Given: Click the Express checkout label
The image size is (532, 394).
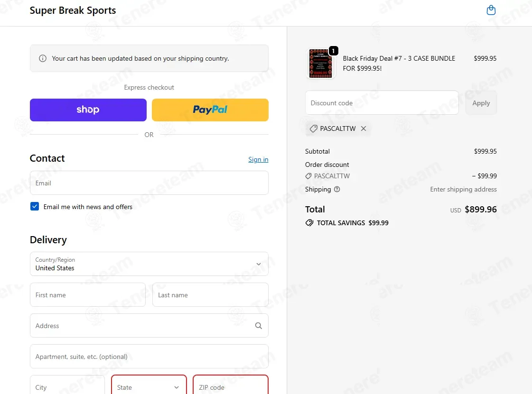Looking at the screenshot, I should coord(149,88).
